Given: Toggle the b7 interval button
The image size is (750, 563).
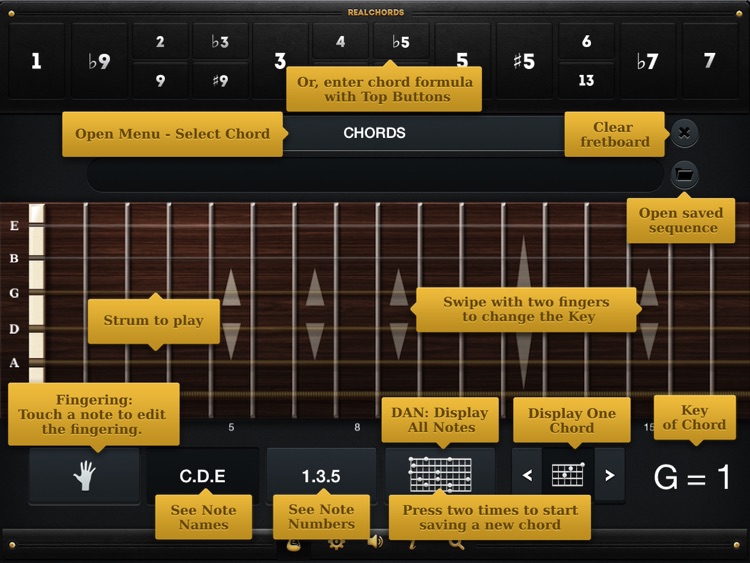Looking at the screenshot, I should pos(648,61).
